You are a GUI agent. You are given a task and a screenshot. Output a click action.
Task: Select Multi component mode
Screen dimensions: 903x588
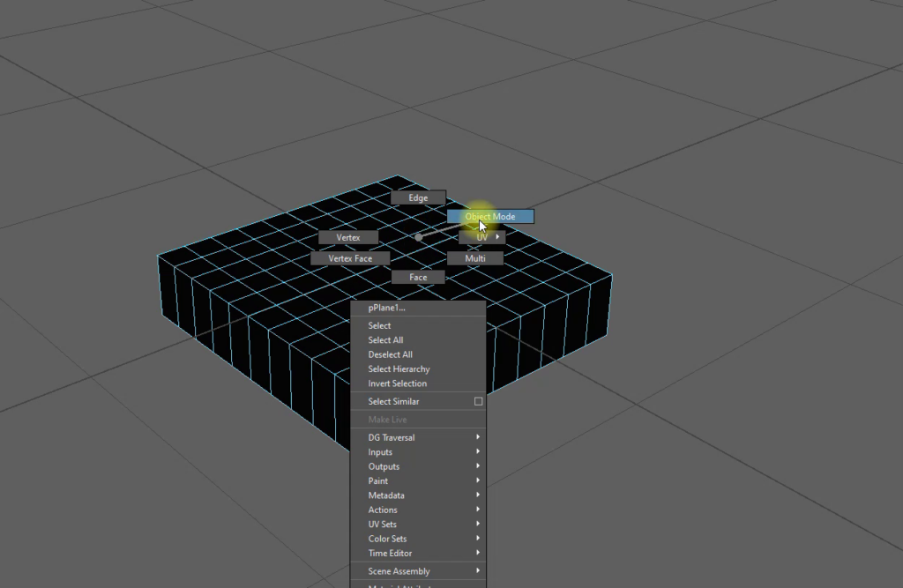[475, 258]
